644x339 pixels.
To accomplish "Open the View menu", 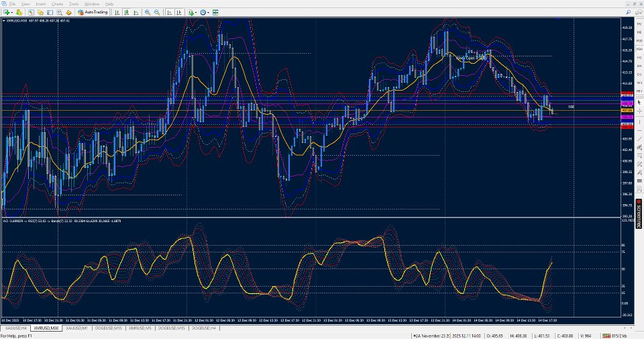I will (x=25, y=4).
